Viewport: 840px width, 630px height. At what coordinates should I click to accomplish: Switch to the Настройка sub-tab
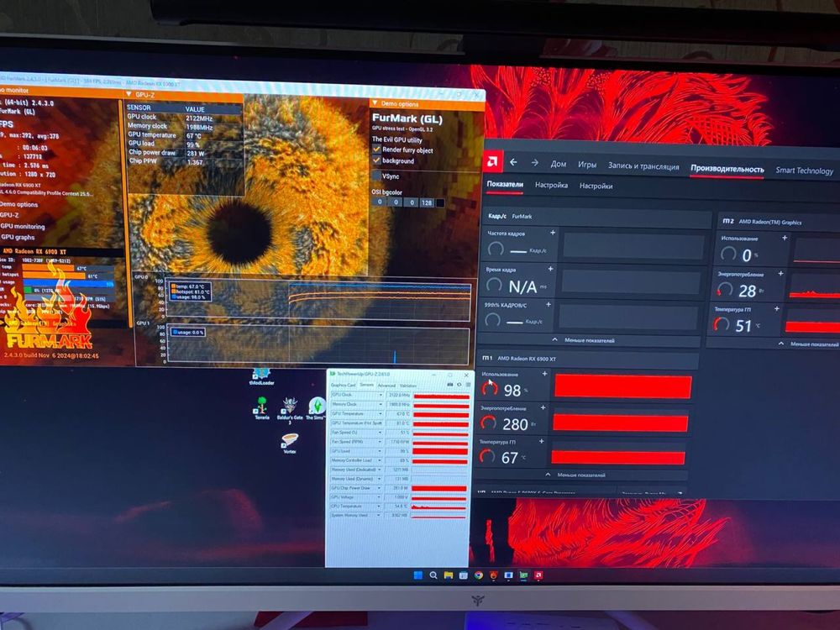pos(551,185)
